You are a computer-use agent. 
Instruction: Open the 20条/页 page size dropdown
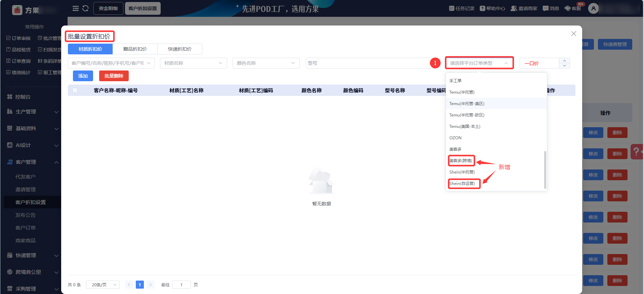103,285
